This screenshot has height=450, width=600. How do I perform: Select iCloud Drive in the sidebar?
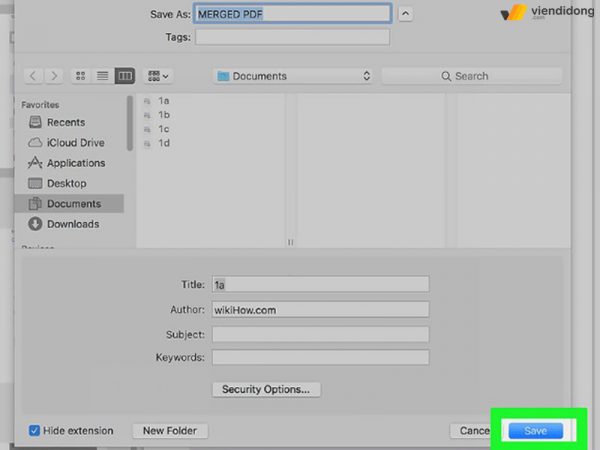tap(75, 142)
